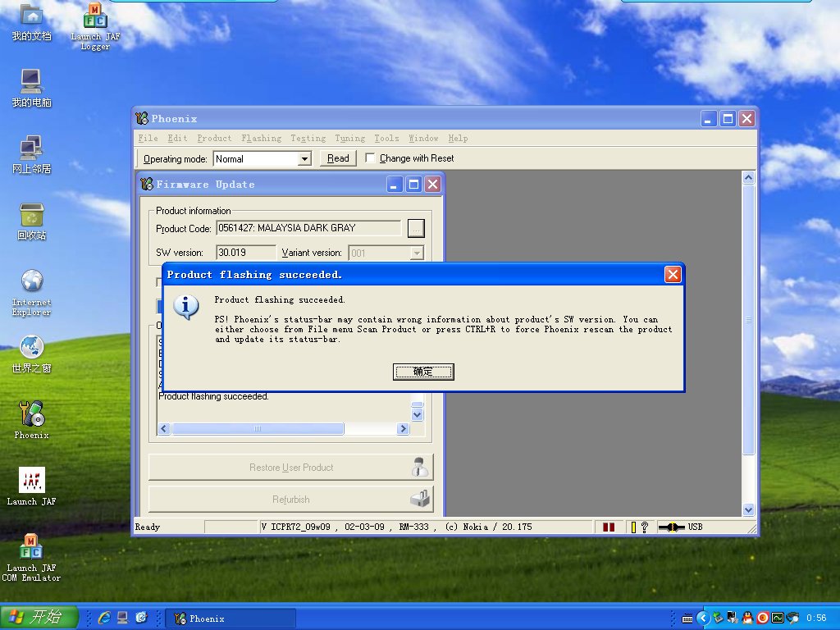Open the Product menu
Viewport: 840px width, 630px height.
[x=214, y=138]
